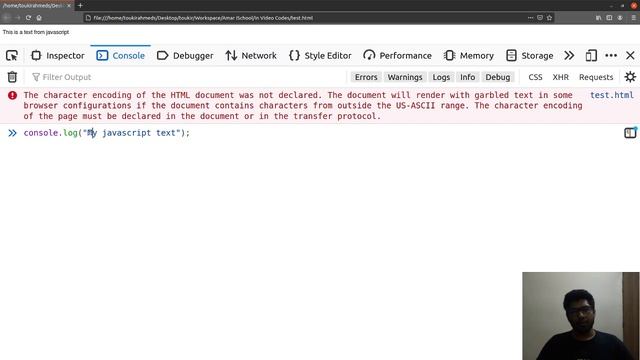Screen dimensions: 640x360
Task: Open the Performance tab
Action: tap(397, 56)
